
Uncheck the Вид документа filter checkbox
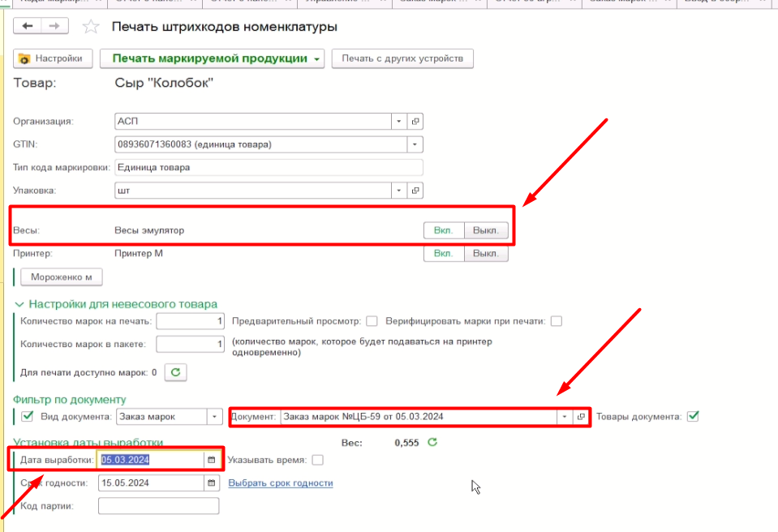28,417
